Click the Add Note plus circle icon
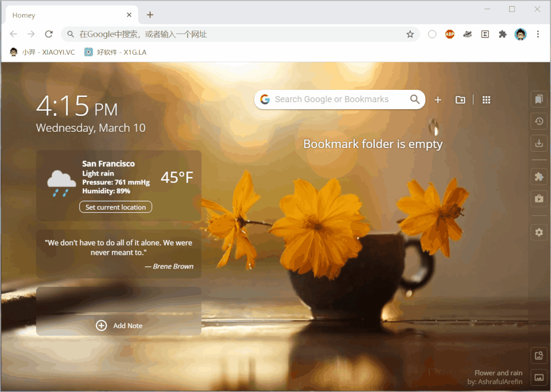Viewport: 551px width, 392px height. click(x=101, y=326)
